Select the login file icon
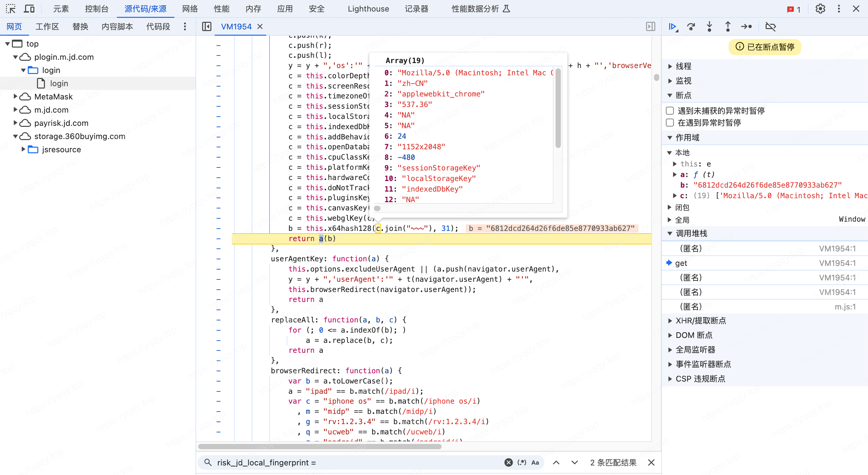 point(41,83)
